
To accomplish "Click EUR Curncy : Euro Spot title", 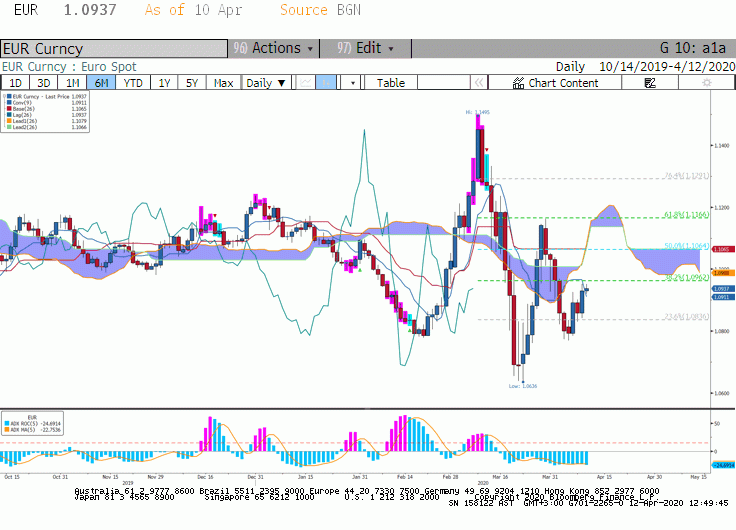I will 69,67.
